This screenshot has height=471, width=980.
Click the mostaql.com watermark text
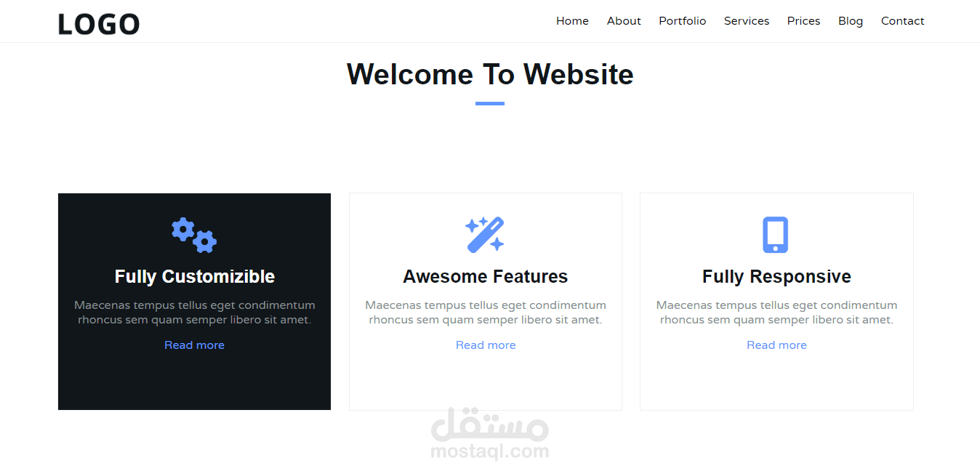tap(490, 451)
